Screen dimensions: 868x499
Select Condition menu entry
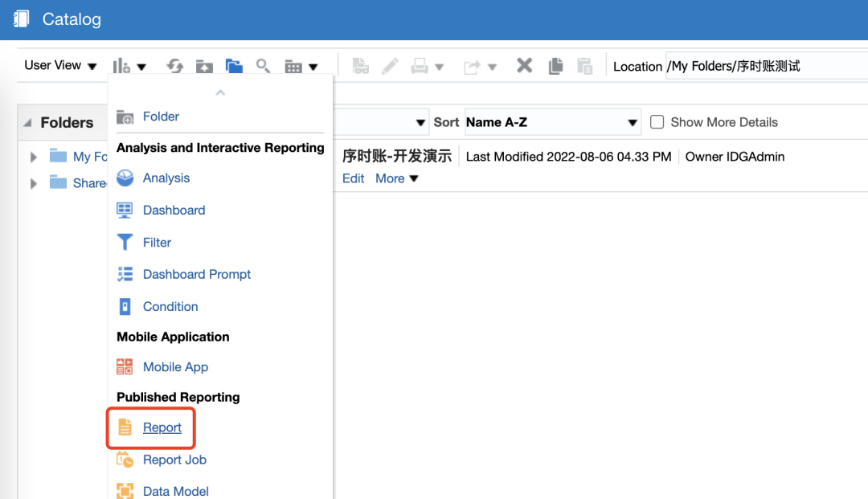tap(170, 306)
